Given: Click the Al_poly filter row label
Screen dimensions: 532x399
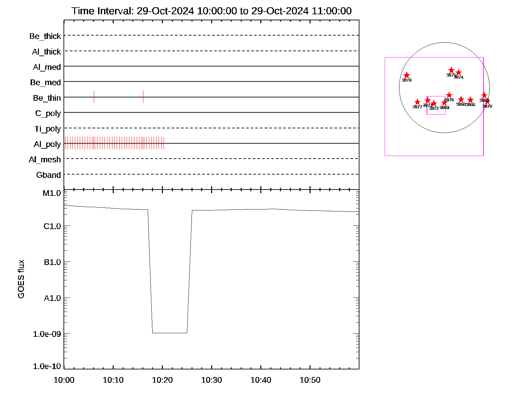Looking at the screenshot, I should pyautogui.click(x=47, y=144).
